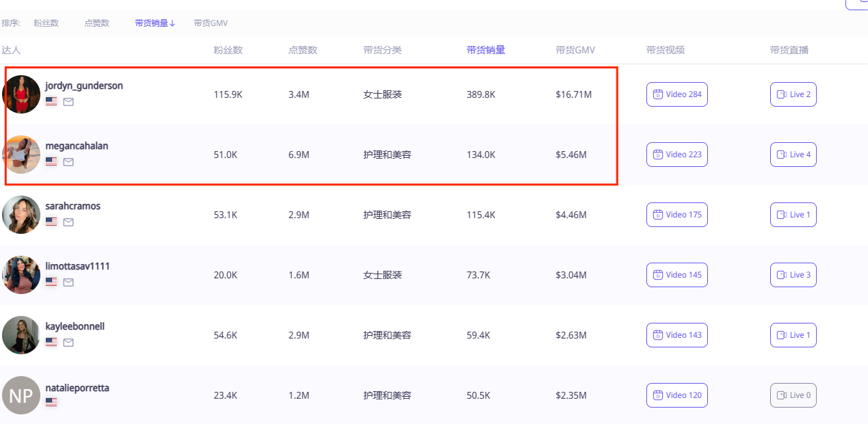Click the live icon on Live 3 button
This screenshot has width=868, height=424.
pyautogui.click(x=782, y=274)
